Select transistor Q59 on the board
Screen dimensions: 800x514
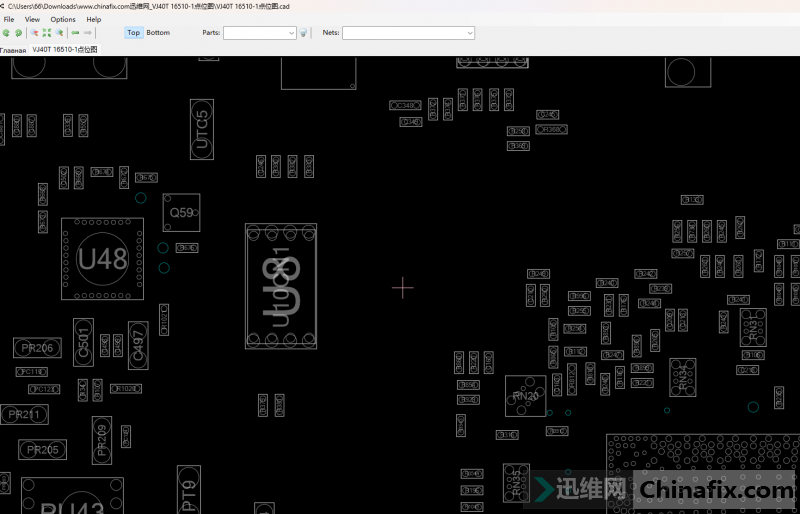coord(181,212)
